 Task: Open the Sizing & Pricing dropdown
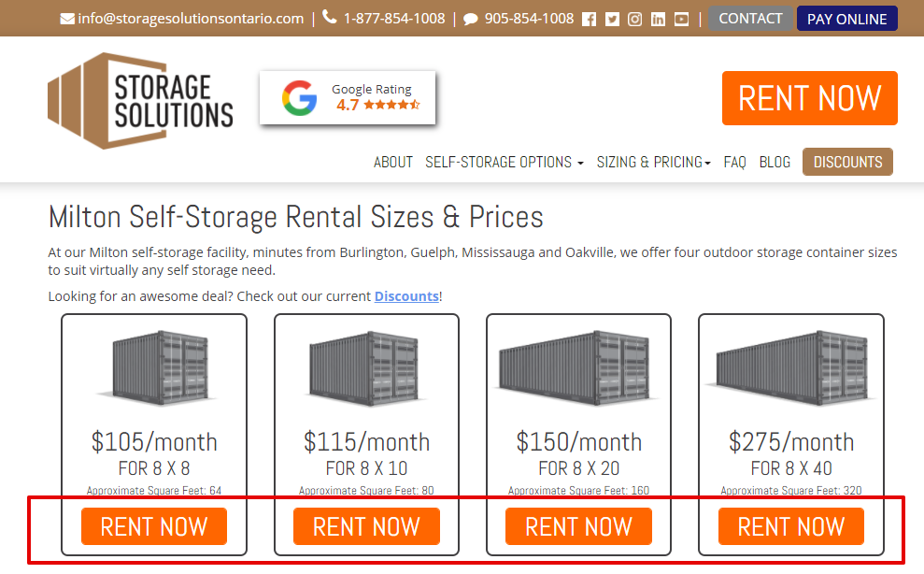[653, 162]
